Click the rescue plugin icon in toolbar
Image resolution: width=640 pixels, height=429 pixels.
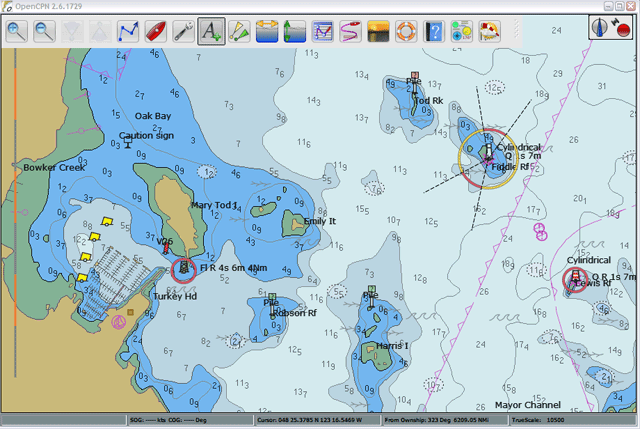489,31
